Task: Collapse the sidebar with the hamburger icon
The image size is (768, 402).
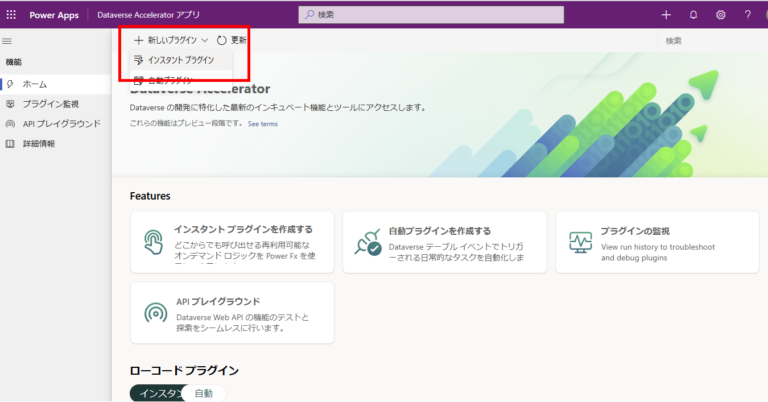Action: [x=8, y=41]
